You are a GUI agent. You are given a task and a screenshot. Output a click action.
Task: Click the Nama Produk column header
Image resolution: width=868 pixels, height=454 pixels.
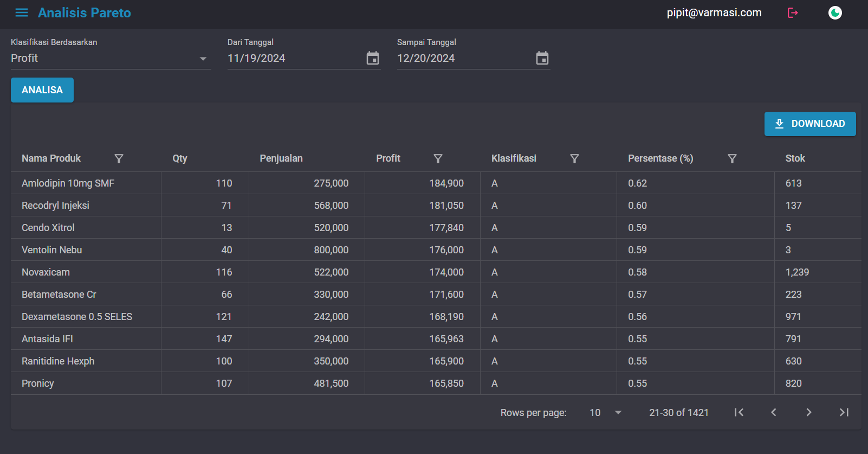coord(51,158)
